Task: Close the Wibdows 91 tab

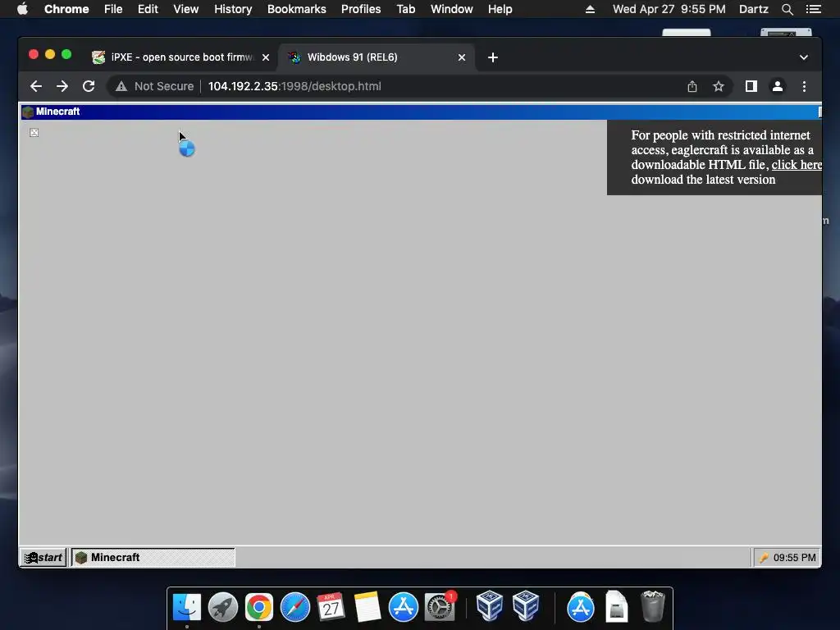Action: click(x=462, y=57)
